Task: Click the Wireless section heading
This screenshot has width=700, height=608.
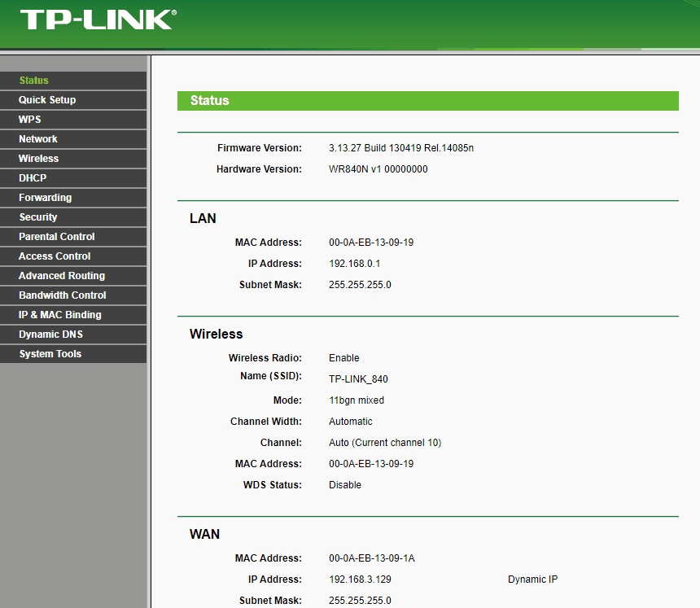Action: pyautogui.click(x=216, y=334)
